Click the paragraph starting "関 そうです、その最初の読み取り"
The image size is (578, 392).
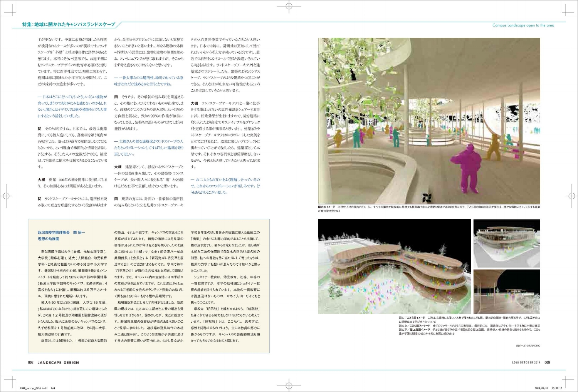pos(149,113)
